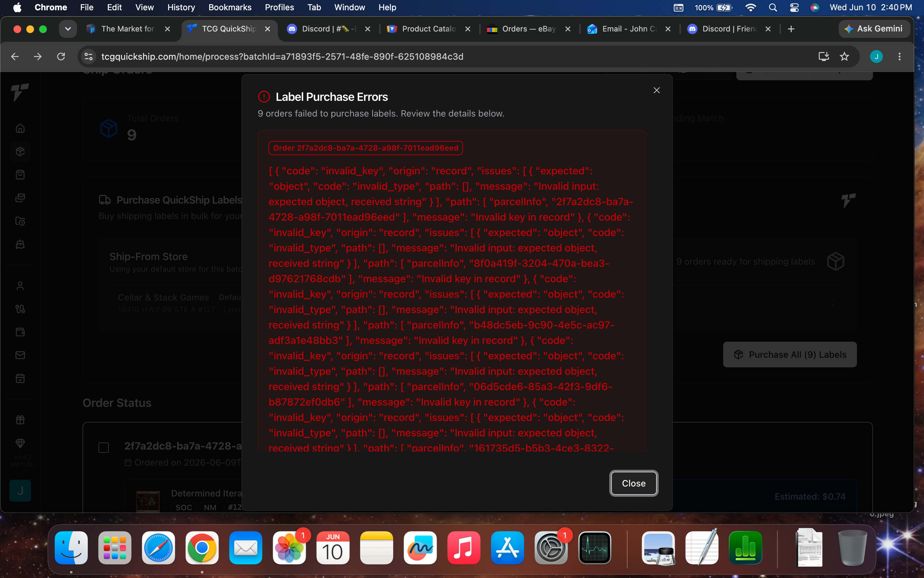Switch to the Email - John tab

(x=629, y=29)
